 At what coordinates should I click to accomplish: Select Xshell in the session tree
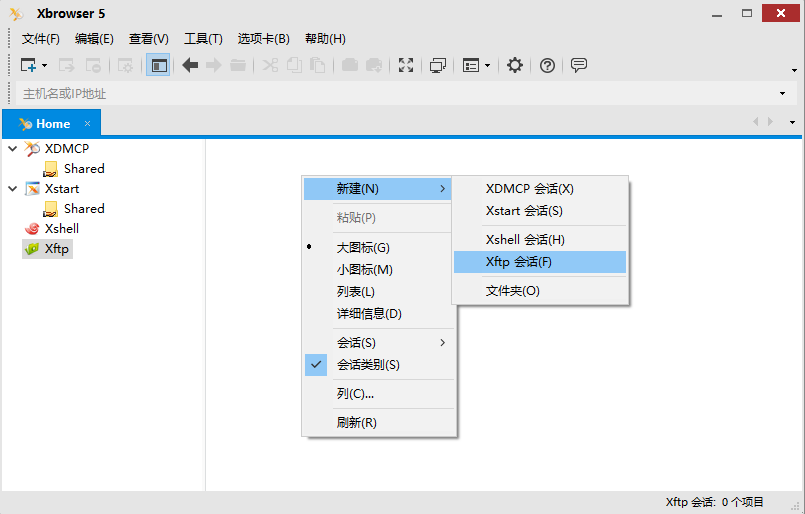click(x=62, y=229)
